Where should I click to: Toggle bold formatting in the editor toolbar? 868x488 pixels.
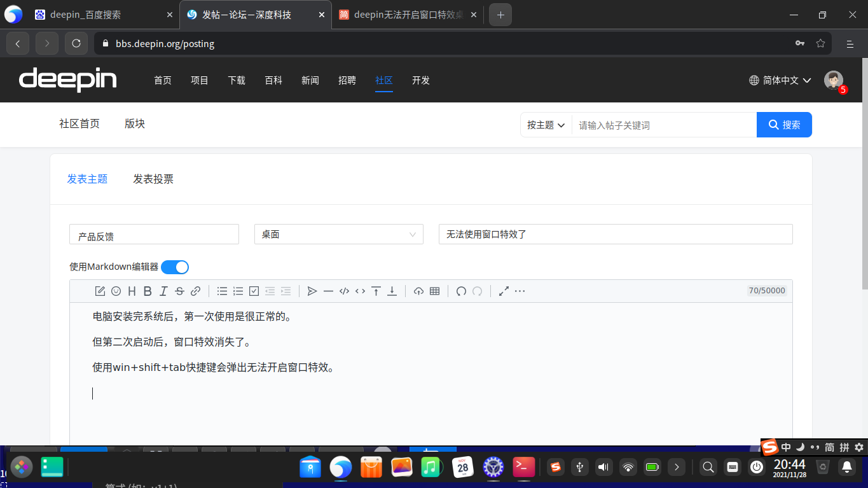(148, 291)
